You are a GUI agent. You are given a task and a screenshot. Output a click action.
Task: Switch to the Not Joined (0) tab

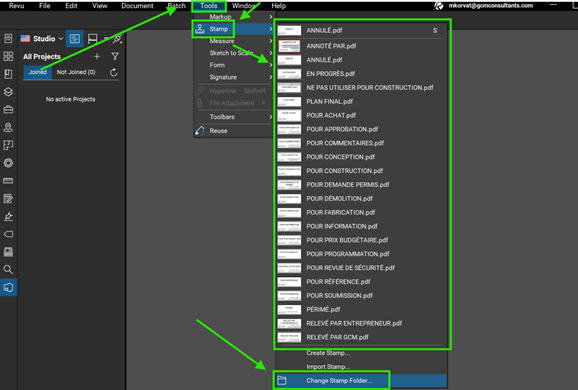[x=76, y=72]
